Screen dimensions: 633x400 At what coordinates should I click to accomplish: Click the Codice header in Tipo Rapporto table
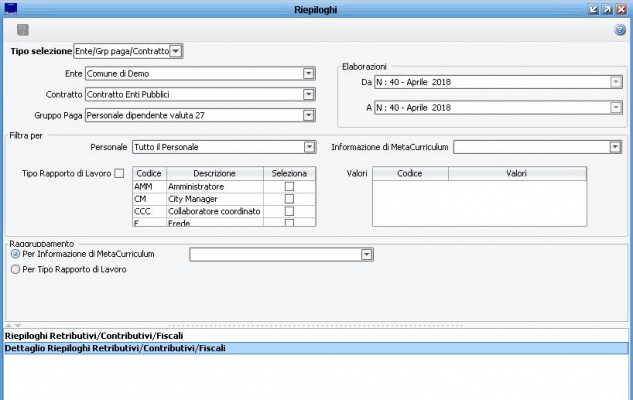click(149, 174)
